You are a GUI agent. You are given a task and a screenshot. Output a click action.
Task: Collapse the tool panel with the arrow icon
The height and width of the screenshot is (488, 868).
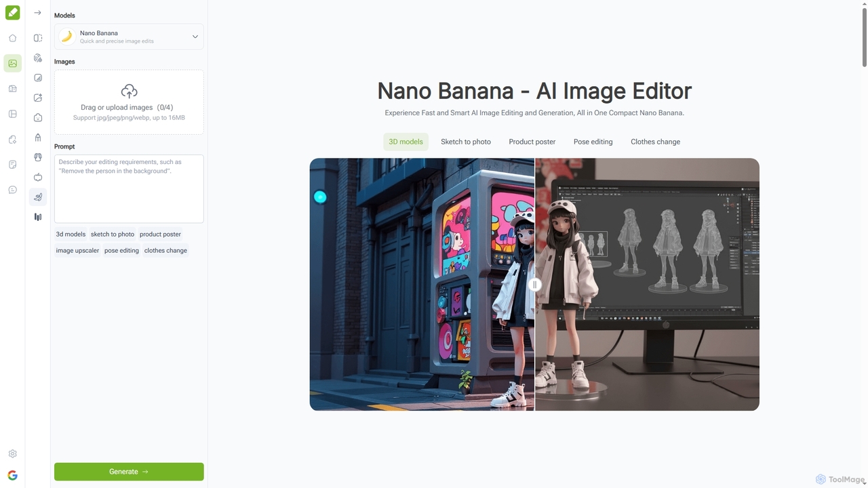[38, 13]
